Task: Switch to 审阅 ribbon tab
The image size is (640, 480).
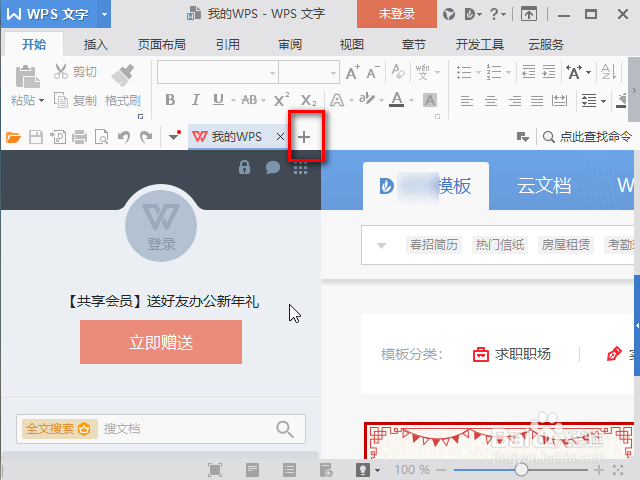Action: [290, 44]
